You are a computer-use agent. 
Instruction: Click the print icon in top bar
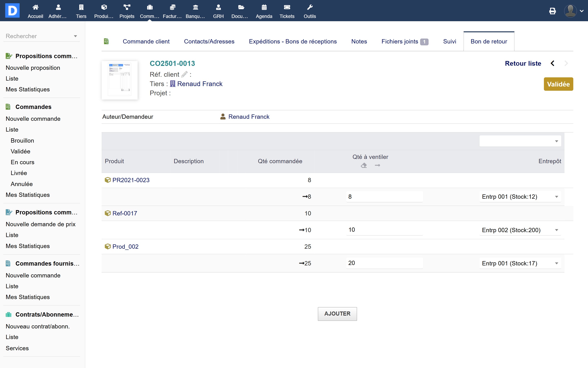pyautogui.click(x=552, y=11)
